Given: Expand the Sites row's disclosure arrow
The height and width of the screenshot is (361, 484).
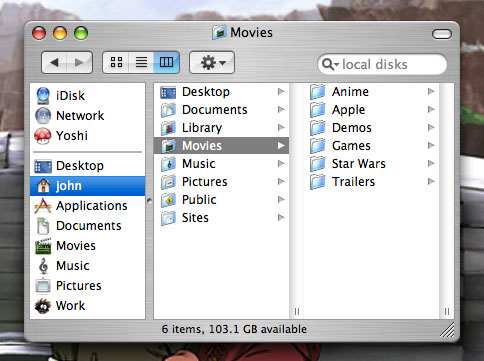Looking at the screenshot, I should coord(281,217).
